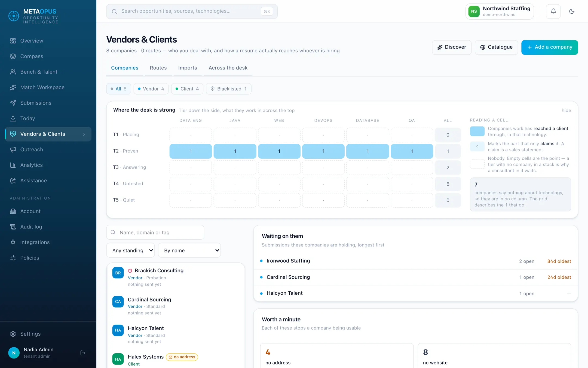Toggle dark mode moon icon
Screen dimensions: 588x368
click(572, 11)
